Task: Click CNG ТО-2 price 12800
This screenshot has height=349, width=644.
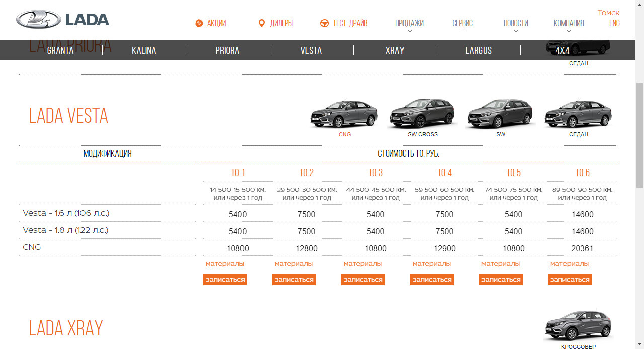Action: click(307, 248)
